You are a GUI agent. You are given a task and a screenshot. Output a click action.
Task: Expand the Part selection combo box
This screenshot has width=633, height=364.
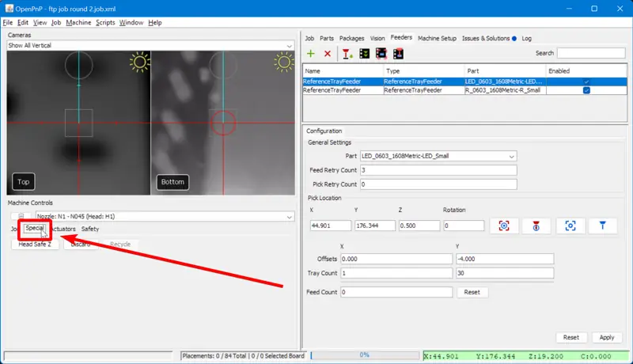point(438,156)
